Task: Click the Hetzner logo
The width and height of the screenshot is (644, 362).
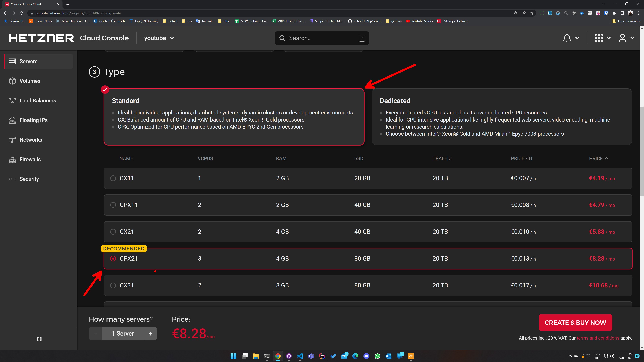Action: 41,38
